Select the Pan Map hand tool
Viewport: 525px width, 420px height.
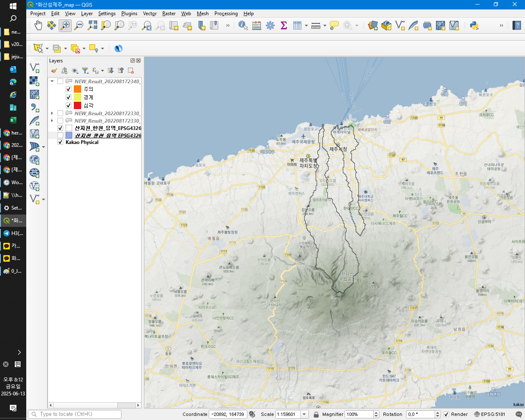tap(38, 25)
